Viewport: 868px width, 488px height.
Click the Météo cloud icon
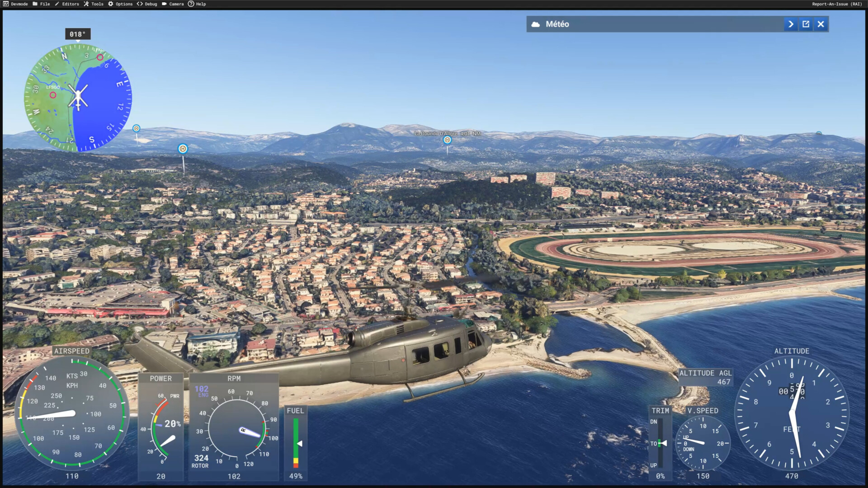click(536, 24)
